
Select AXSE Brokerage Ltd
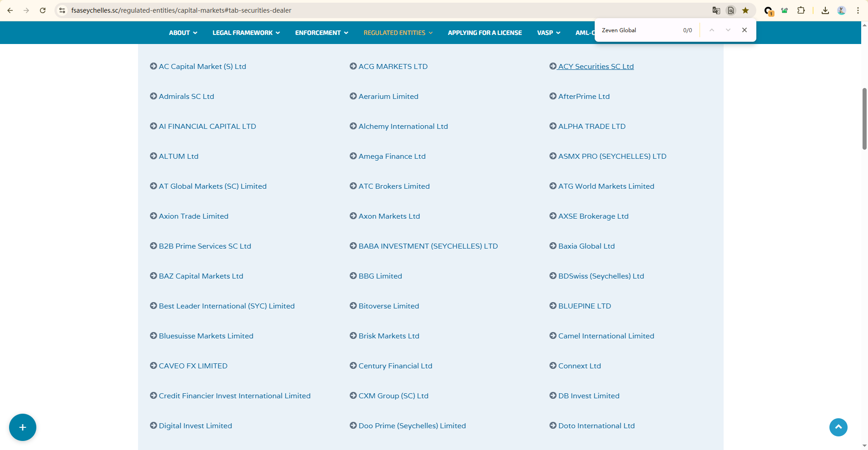coord(593,216)
